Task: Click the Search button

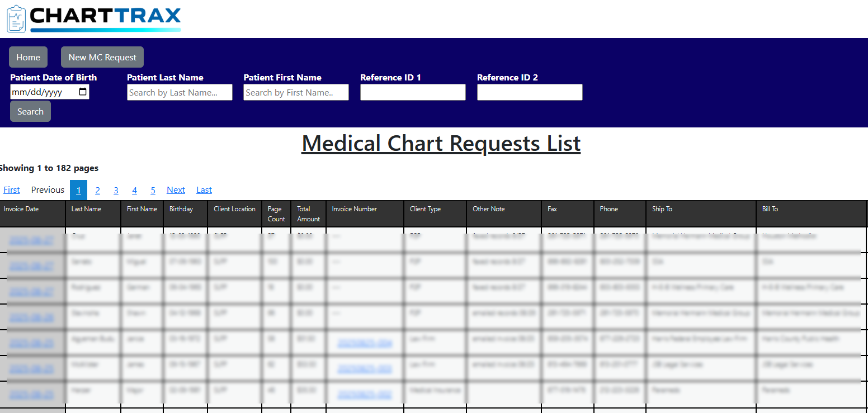Action: point(30,111)
